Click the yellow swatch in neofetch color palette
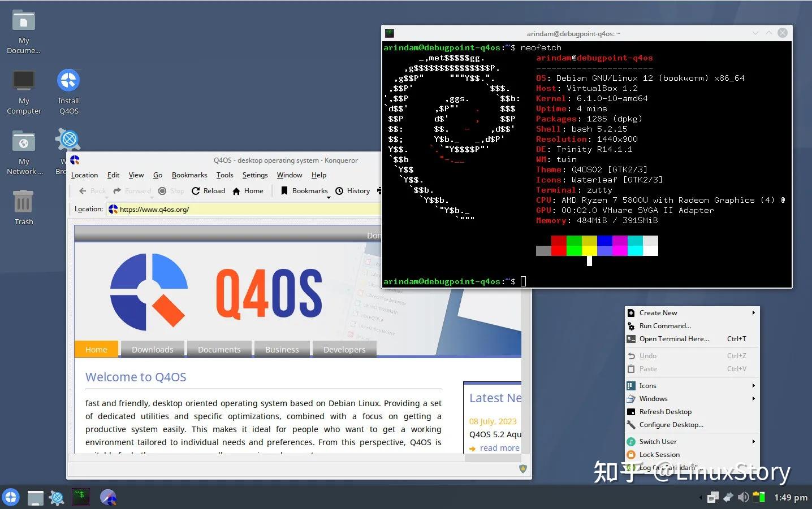Screen dimensions: 812x509 589,245
